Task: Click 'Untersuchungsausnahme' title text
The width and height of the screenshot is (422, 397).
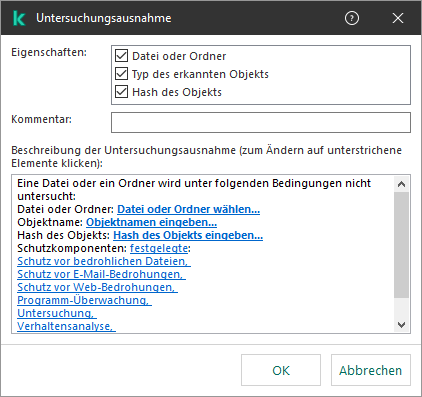Action: point(104,18)
